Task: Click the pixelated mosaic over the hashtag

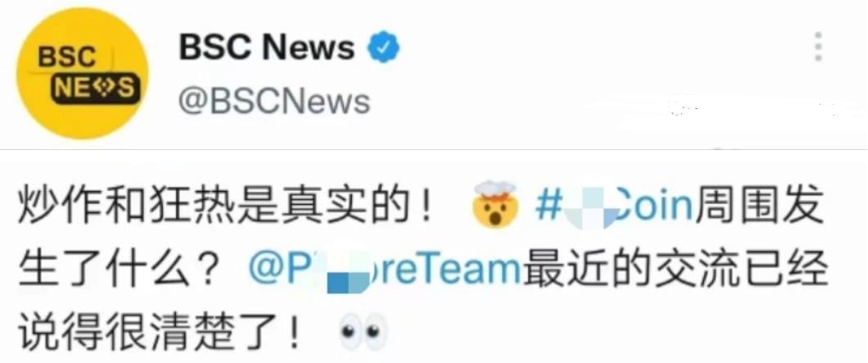Action: coord(589,208)
